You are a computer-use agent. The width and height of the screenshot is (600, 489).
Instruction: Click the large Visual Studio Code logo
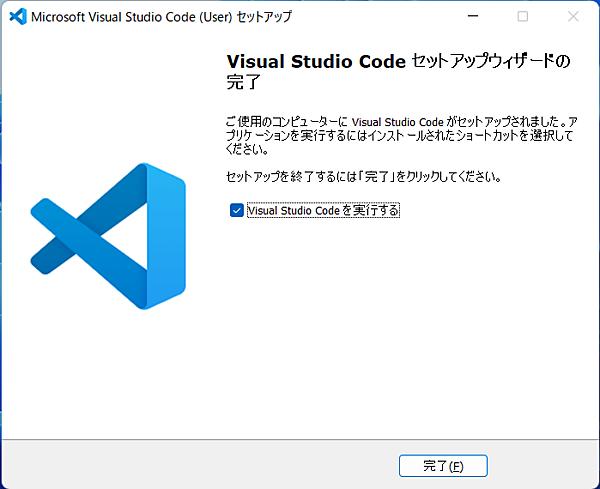coord(108,235)
